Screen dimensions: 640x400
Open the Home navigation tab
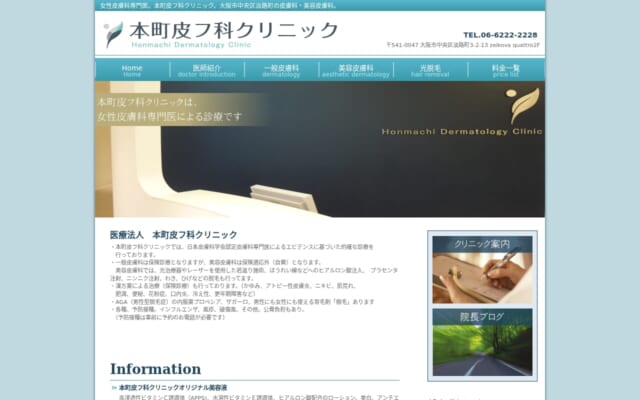pyautogui.click(x=132, y=70)
